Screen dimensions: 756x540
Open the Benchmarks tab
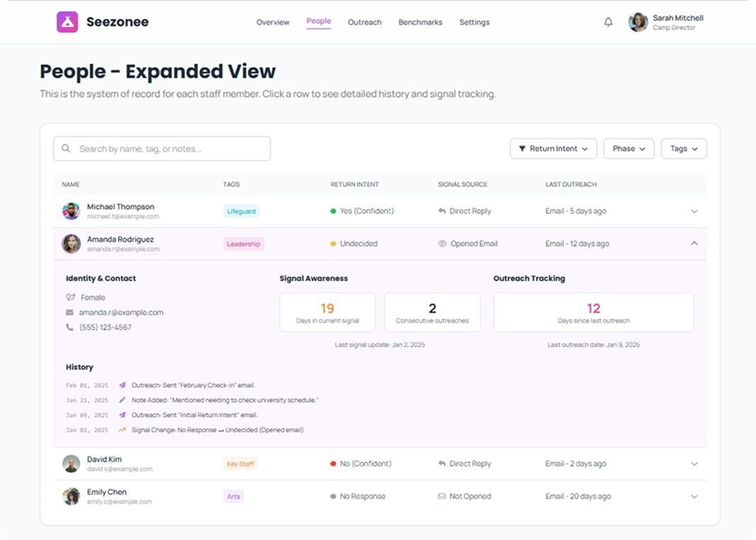[420, 22]
